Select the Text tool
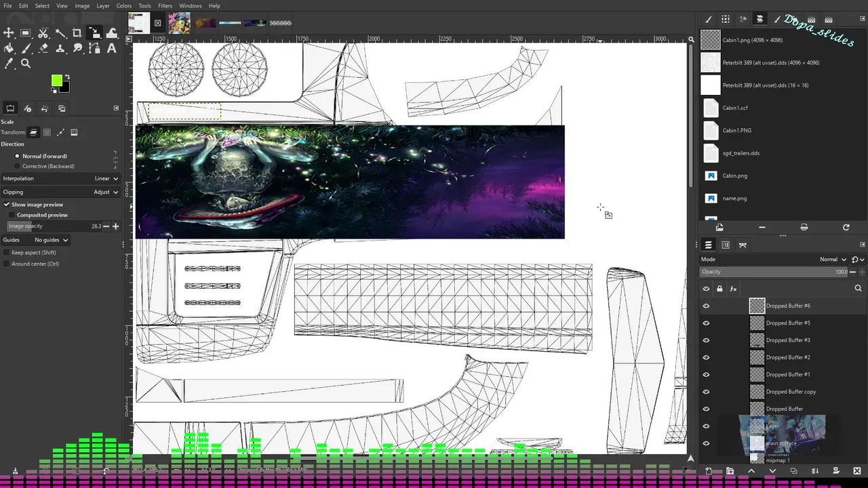Image resolution: width=868 pixels, height=488 pixels. [112, 48]
